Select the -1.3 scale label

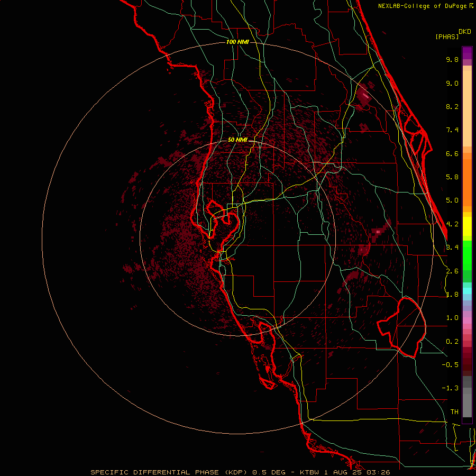click(450, 388)
